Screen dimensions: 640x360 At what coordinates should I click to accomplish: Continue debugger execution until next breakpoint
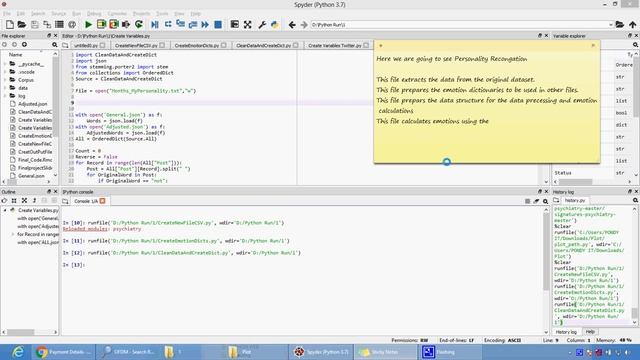205,24
